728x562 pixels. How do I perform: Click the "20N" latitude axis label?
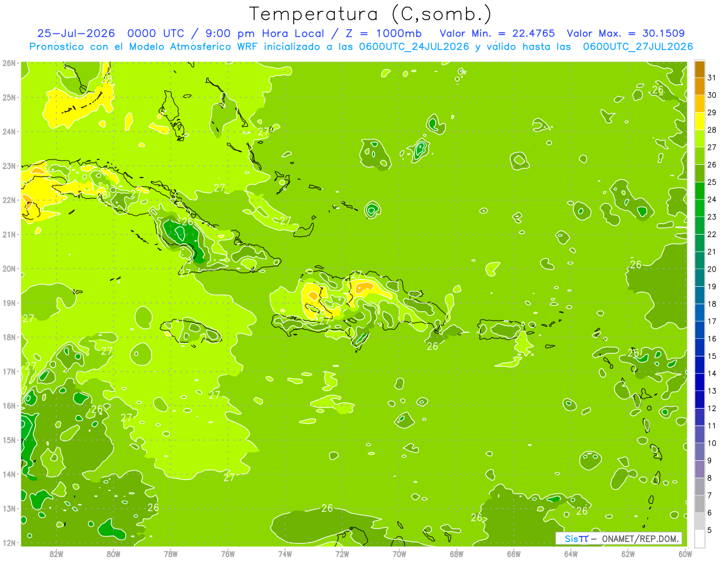[9, 269]
